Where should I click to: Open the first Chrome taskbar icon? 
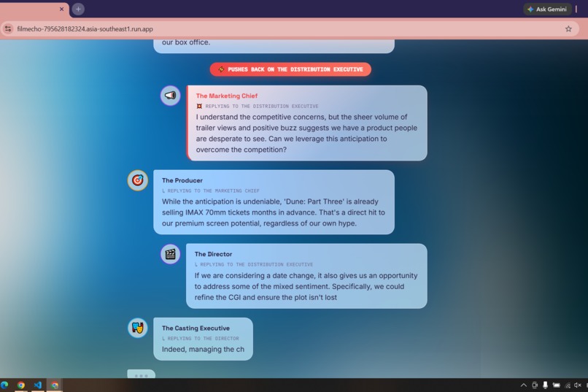coord(21,385)
